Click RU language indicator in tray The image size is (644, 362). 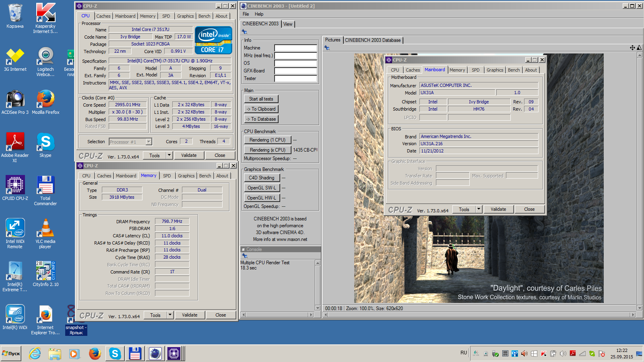[x=464, y=353]
